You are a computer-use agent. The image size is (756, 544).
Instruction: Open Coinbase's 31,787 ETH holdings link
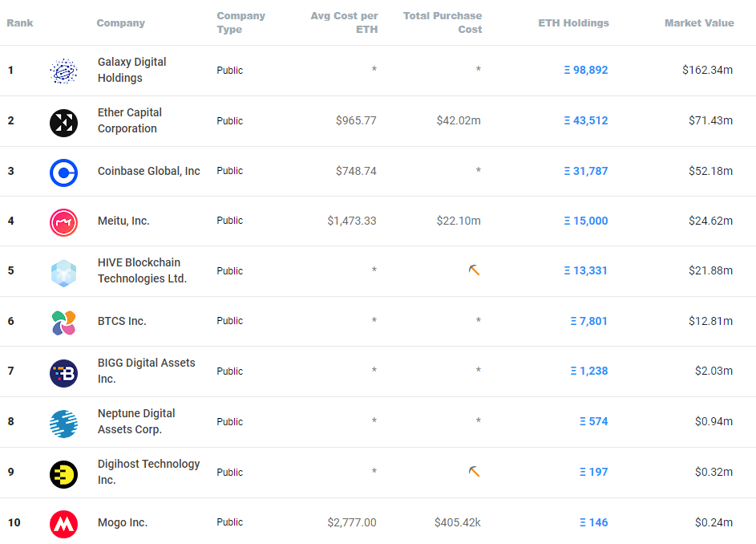tap(586, 171)
